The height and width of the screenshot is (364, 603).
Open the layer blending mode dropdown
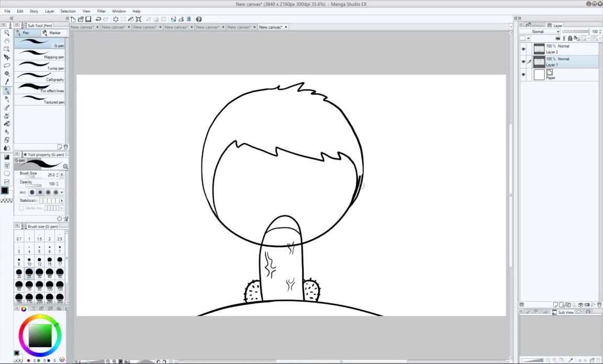539,31
